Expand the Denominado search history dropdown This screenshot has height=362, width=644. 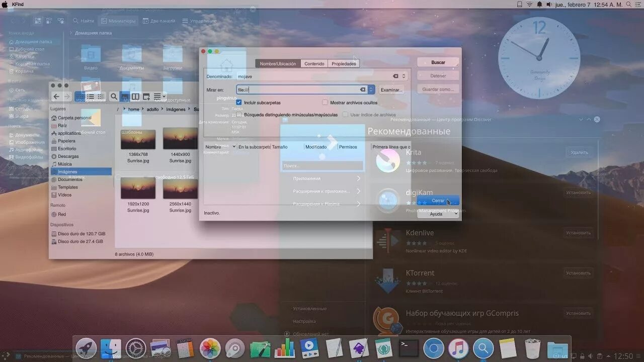(403, 76)
